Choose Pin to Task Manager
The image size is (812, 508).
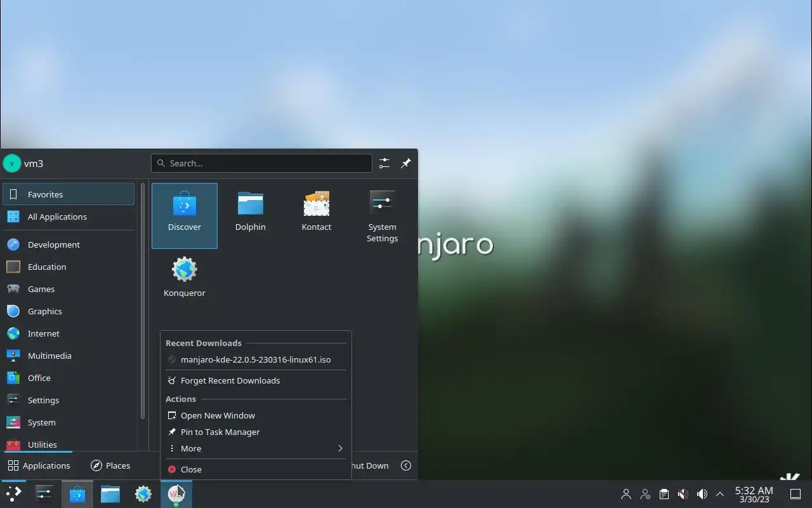tap(256, 432)
